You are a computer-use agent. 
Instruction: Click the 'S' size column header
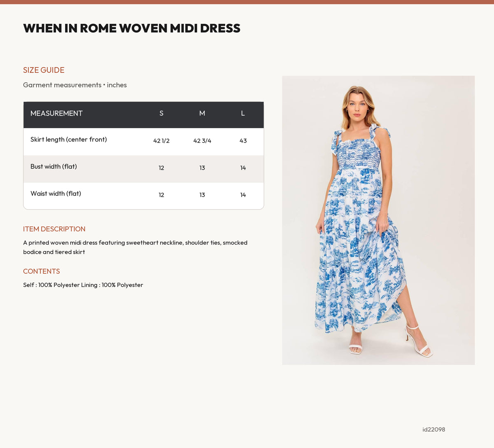(161, 113)
